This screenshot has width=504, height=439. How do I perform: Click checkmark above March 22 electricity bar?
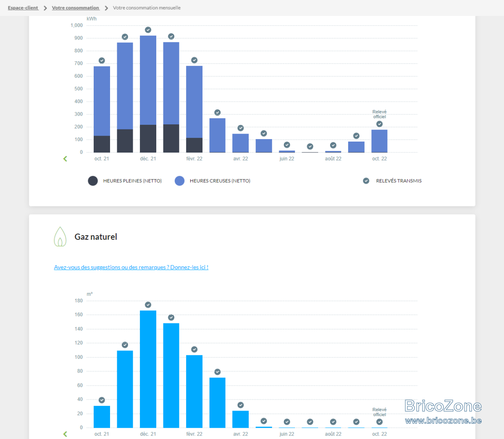tap(218, 113)
